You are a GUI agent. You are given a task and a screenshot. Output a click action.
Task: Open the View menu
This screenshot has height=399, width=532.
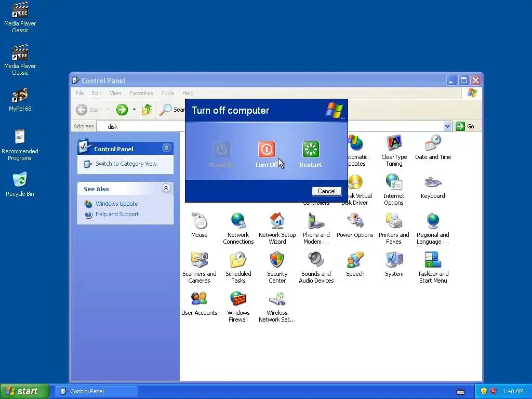point(115,93)
